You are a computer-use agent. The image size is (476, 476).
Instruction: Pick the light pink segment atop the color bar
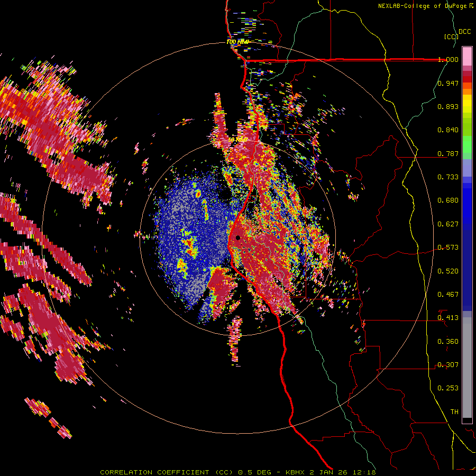(x=467, y=56)
